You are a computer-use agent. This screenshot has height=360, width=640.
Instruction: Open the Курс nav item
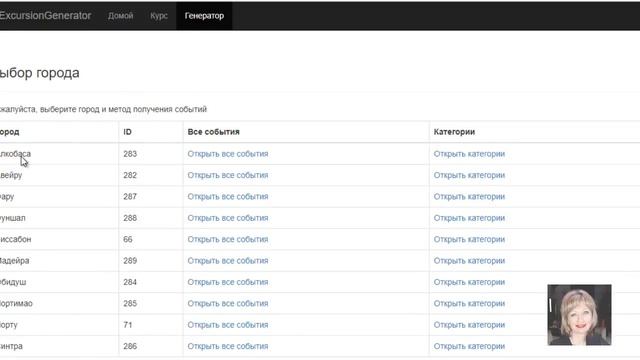click(x=159, y=16)
